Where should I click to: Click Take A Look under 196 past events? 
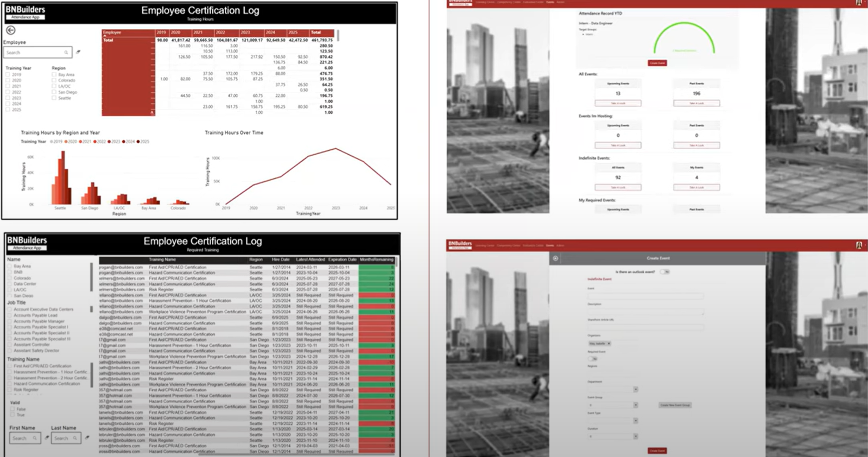pos(696,103)
